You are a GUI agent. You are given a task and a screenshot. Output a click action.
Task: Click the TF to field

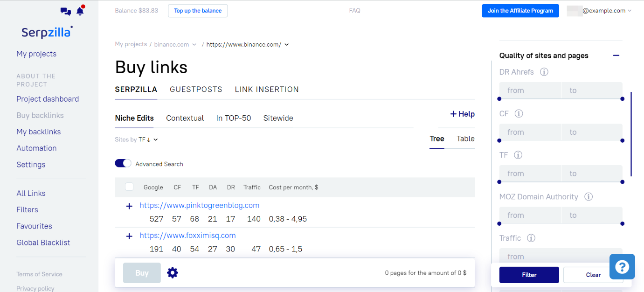[x=592, y=174]
